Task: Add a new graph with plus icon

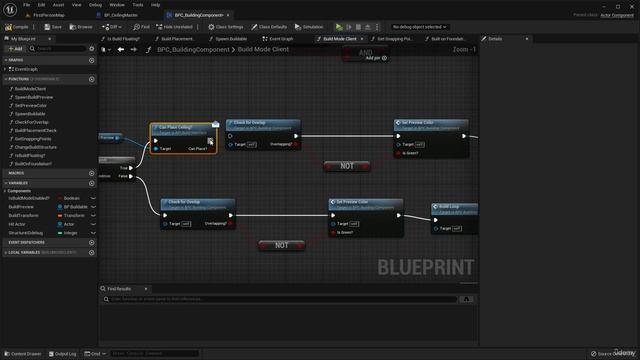Action: 92,60
